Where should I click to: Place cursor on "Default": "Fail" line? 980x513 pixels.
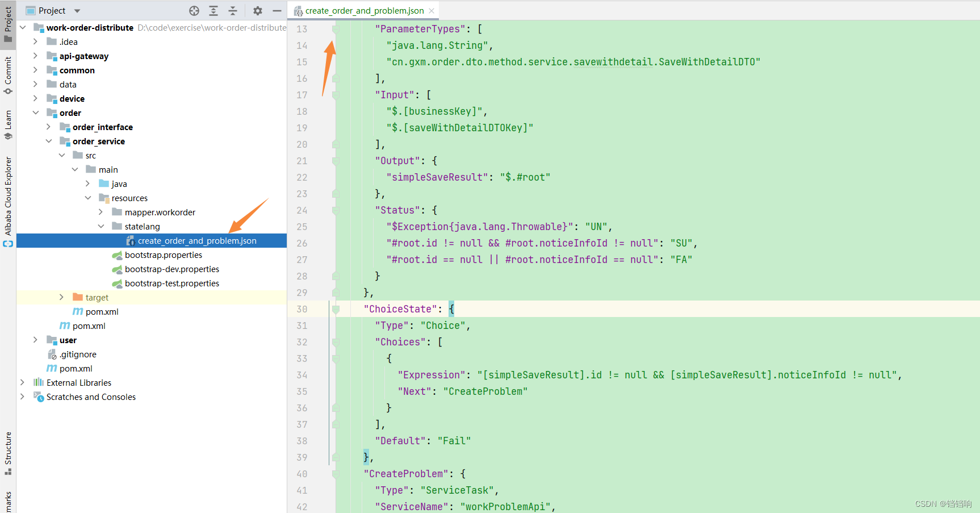click(x=422, y=441)
